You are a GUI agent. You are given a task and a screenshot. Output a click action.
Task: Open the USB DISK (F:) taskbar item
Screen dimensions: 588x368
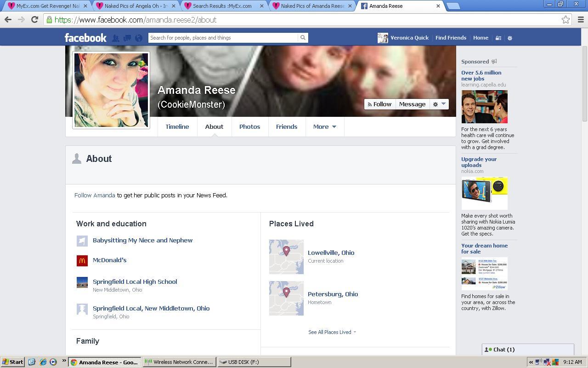254,362
